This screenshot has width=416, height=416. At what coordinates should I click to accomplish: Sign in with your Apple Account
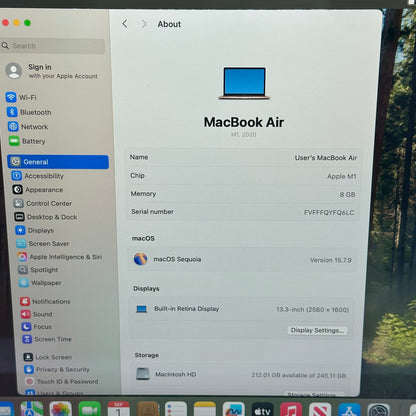[x=52, y=71]
